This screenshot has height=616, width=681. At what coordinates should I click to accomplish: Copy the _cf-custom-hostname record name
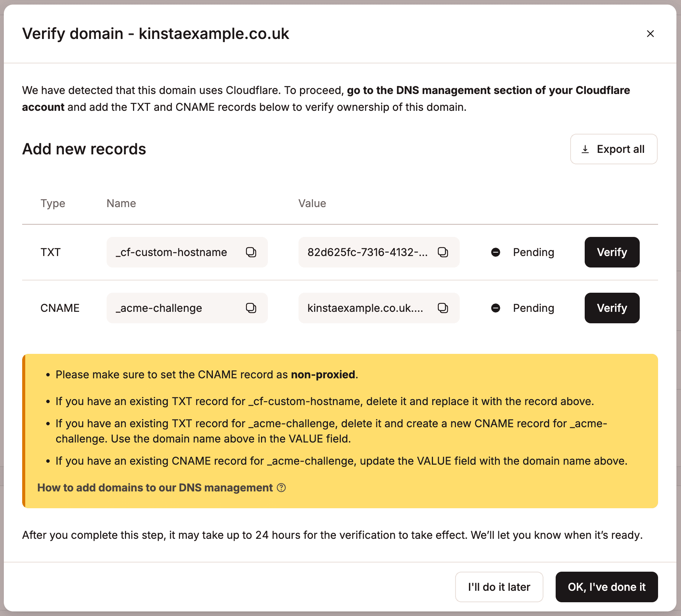pos(251,252)
